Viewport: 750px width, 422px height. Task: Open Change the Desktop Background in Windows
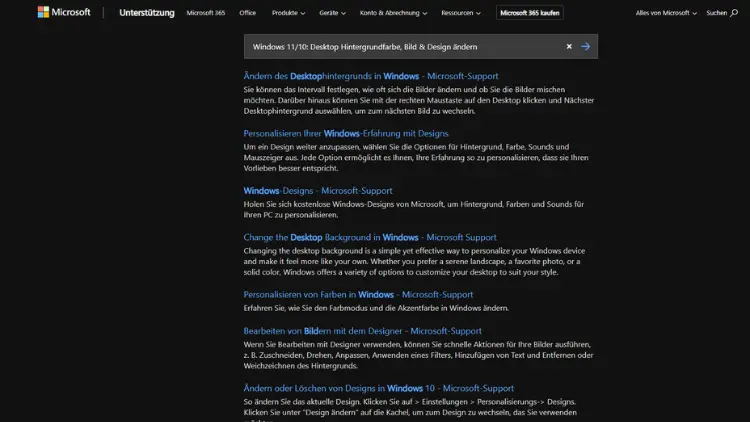pos(370,237)
